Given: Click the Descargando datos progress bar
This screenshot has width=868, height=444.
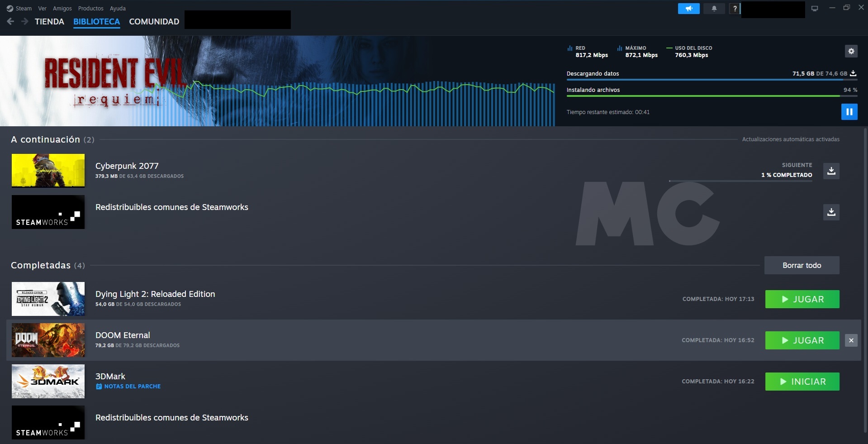Looking at the screenshot, I should tap(711, 80).
